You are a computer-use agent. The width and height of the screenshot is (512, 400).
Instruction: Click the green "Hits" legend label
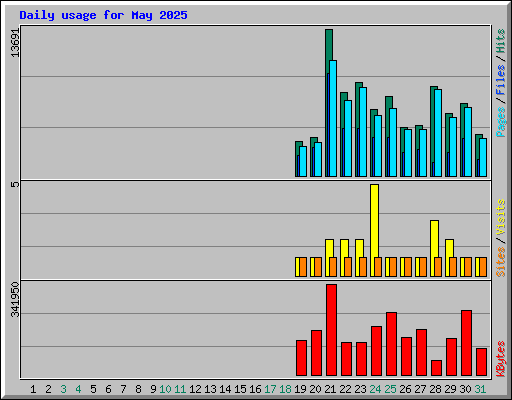pyautogui.click(x=501, y=41)
